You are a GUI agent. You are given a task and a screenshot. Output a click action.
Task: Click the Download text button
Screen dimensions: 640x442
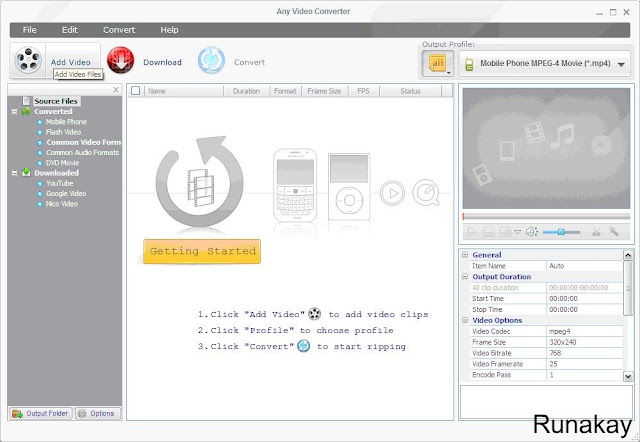(x=162, y=62)
